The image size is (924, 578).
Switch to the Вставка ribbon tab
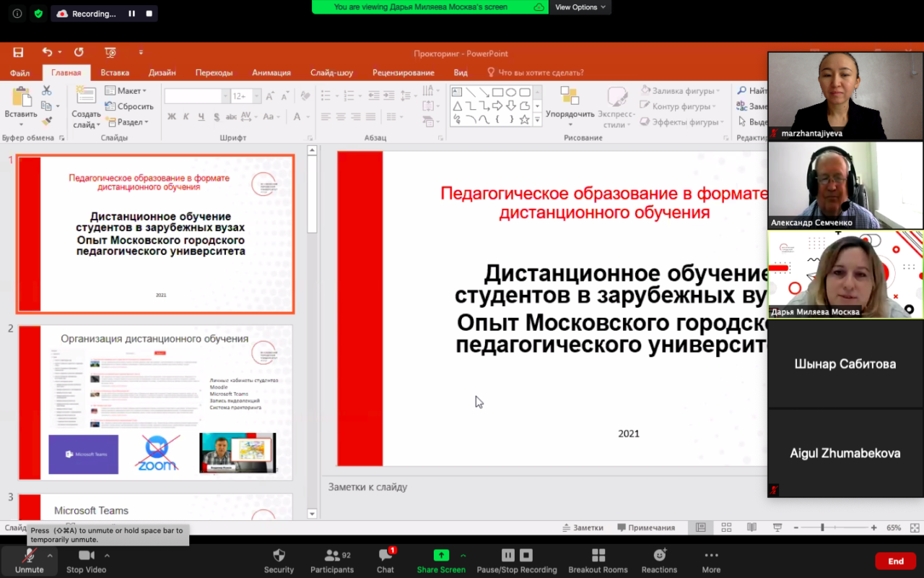pos(115,73)
